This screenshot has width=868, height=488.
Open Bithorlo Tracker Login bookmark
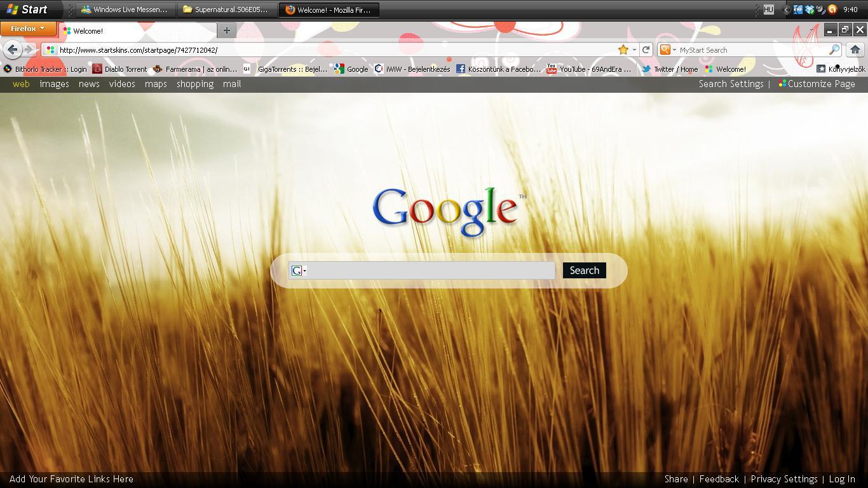[x=44, y=69]
